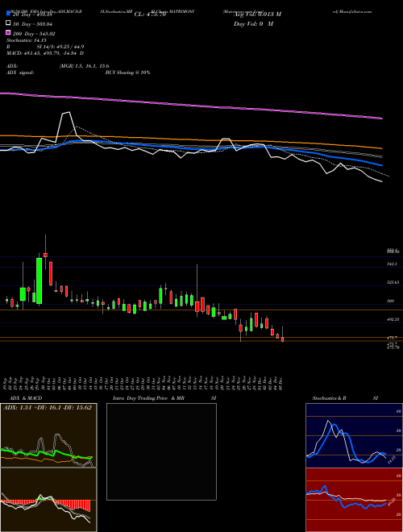Click the 525.65 price axis label
Image resolution: width=403 pixels, height=532 pixels.
tap(393, 282)
